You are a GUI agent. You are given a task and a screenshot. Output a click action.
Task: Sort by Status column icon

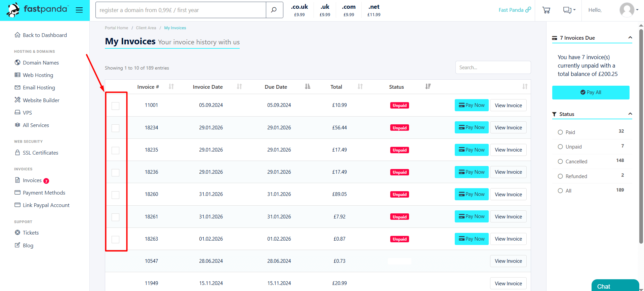[x=428, y=87]
